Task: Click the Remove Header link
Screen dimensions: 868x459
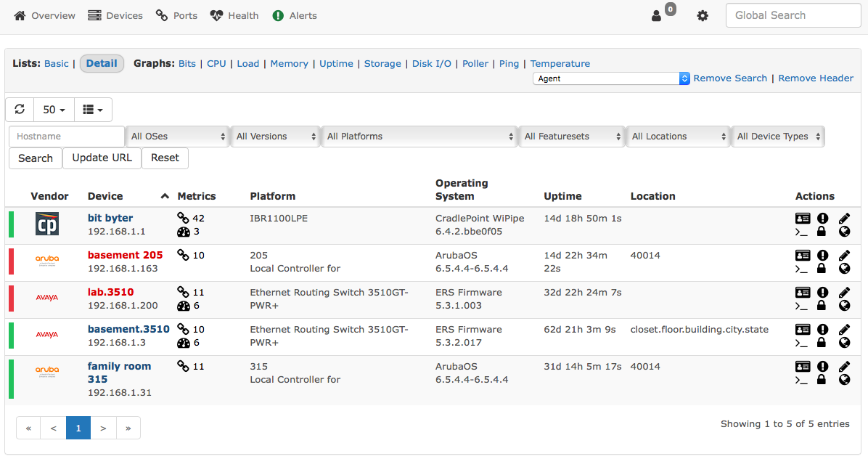Action: coord(816,78)
